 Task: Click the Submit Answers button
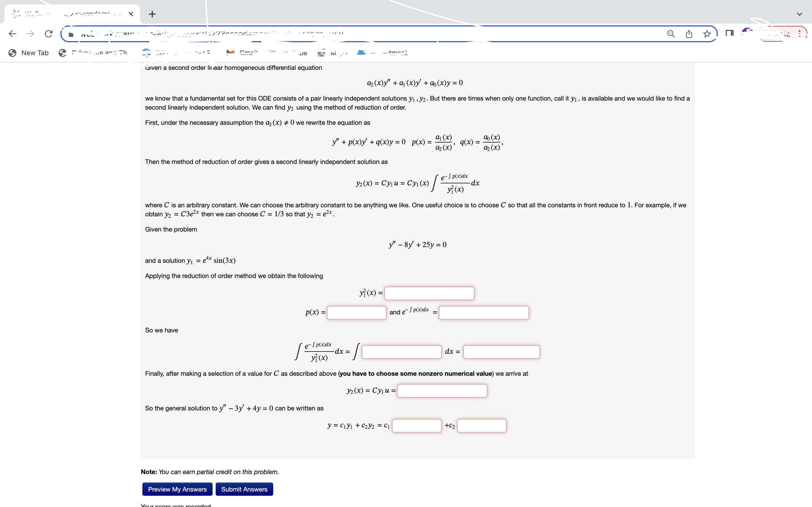click(244, 489)
